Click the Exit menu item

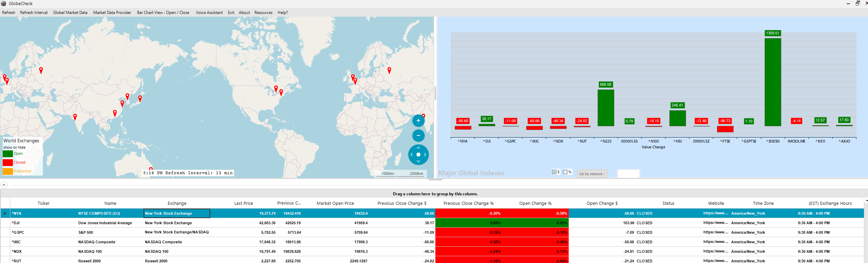(231, 13)
